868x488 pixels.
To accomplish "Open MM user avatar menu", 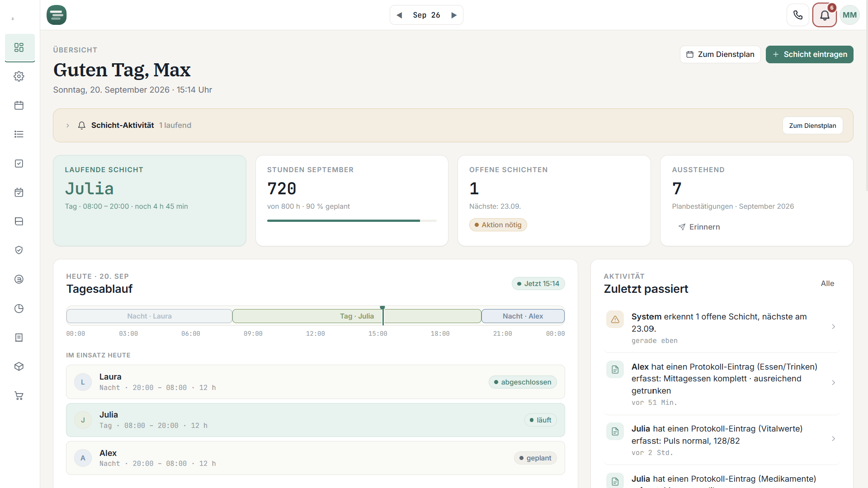I will coord(849,15).
